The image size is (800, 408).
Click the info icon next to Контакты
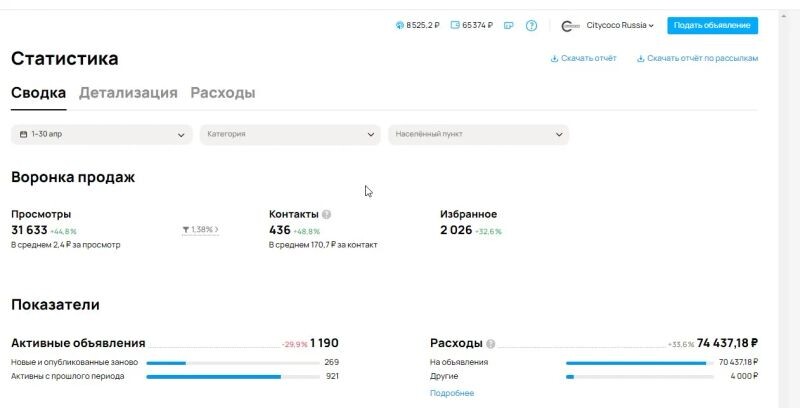(327, 214)
